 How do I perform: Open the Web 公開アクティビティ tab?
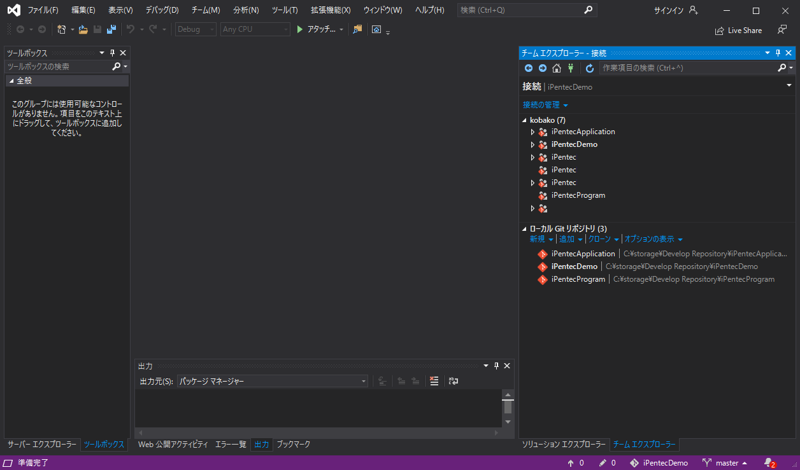pos(173,444)
